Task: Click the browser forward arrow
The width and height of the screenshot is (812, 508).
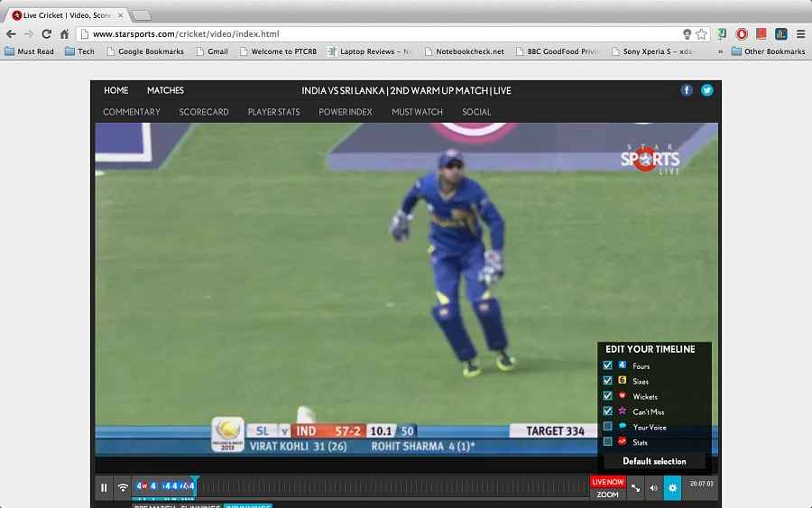Action: pos(29,34)
